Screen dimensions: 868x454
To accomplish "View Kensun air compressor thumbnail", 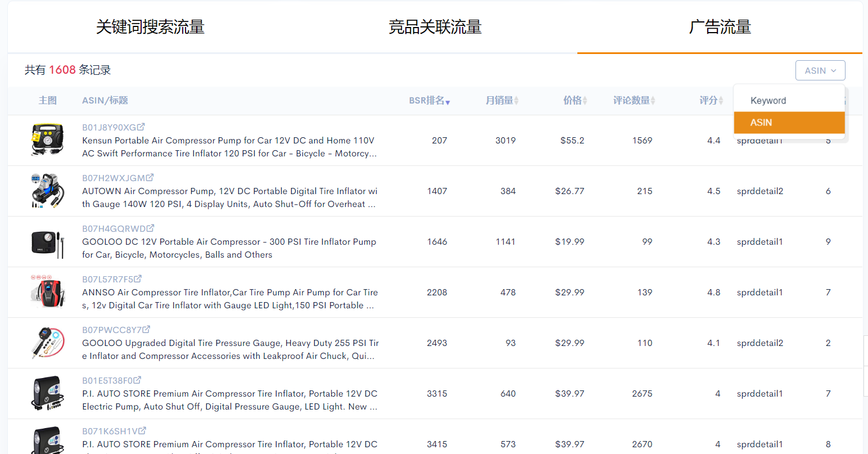I will (x=47, y=140).
